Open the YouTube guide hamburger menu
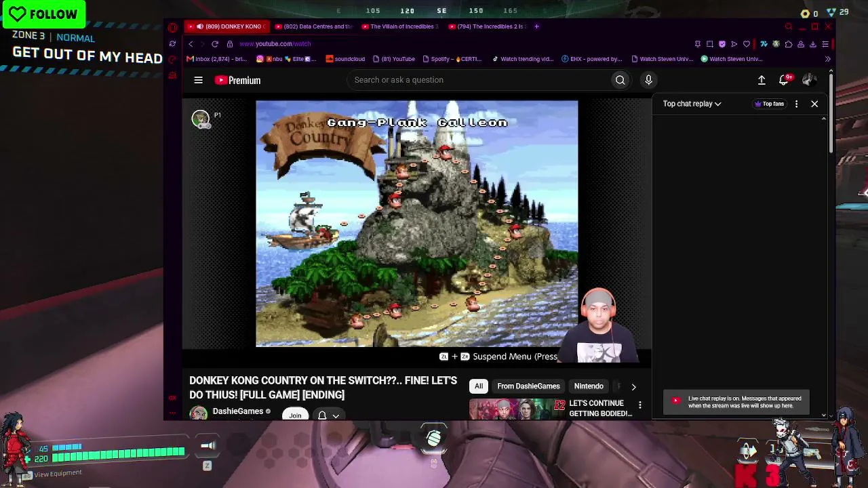This screenshot has height=488, width=868. (x=198, y=80)
